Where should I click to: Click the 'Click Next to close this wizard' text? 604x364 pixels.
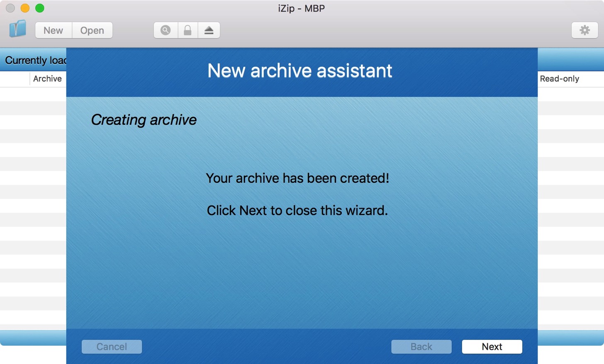[297, 211]
